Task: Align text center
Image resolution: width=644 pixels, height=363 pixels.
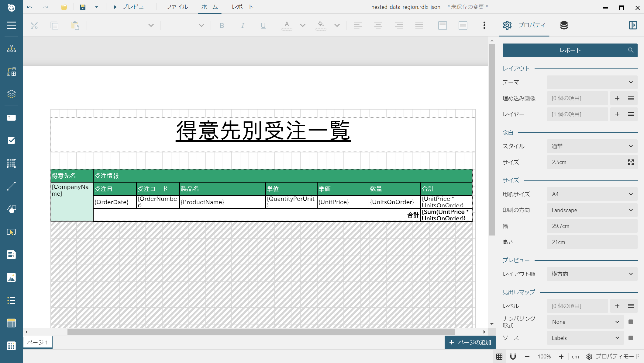Action: [378, 26]
